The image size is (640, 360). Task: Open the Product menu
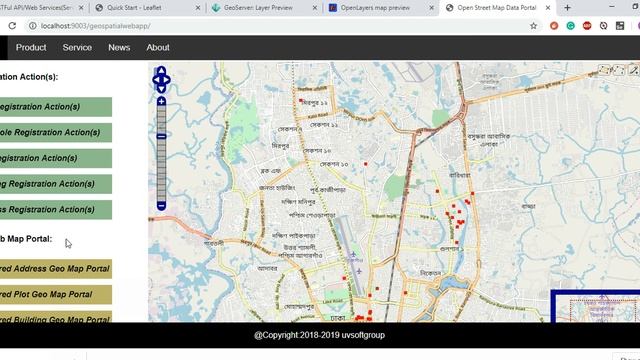click(31, 47)
